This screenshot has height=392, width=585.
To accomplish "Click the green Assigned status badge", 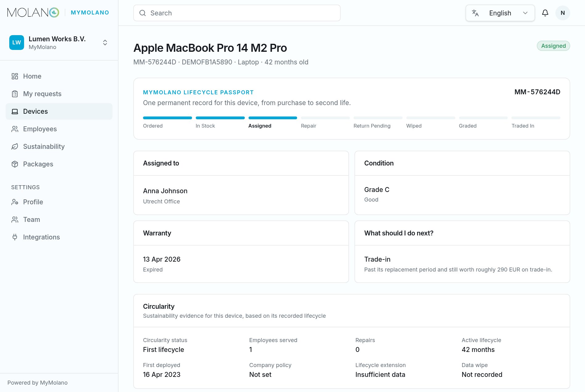I will [553, 46].
